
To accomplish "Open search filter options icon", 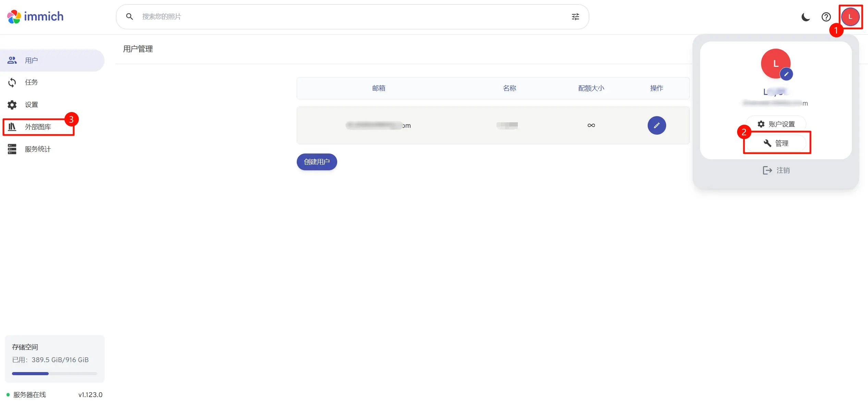I will (575, 17).
